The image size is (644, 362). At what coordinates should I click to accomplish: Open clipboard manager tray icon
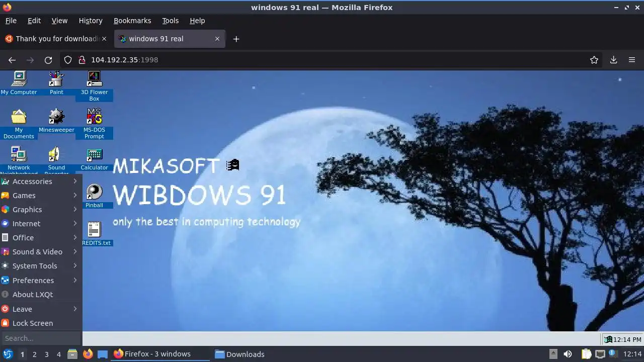coord(586,354)
